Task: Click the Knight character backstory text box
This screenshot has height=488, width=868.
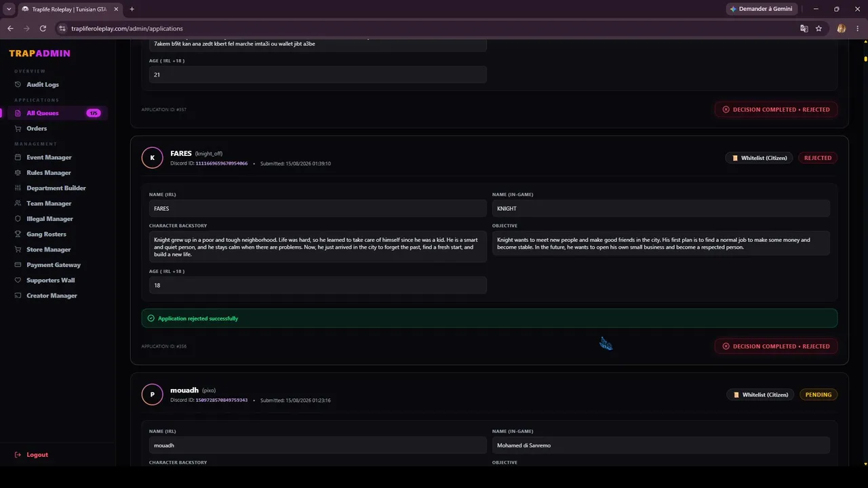Action: click(x=317, y=247)
